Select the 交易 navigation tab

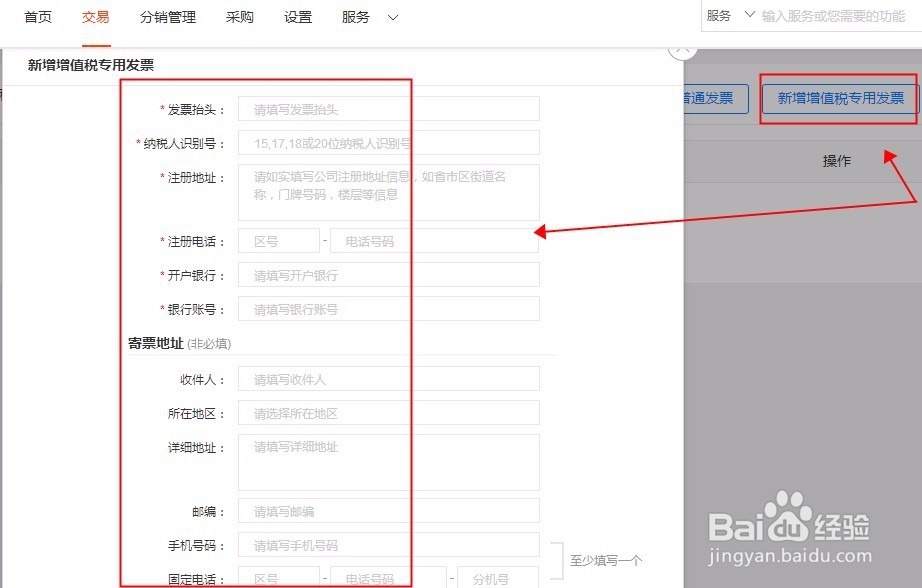[x=96, y=18]
